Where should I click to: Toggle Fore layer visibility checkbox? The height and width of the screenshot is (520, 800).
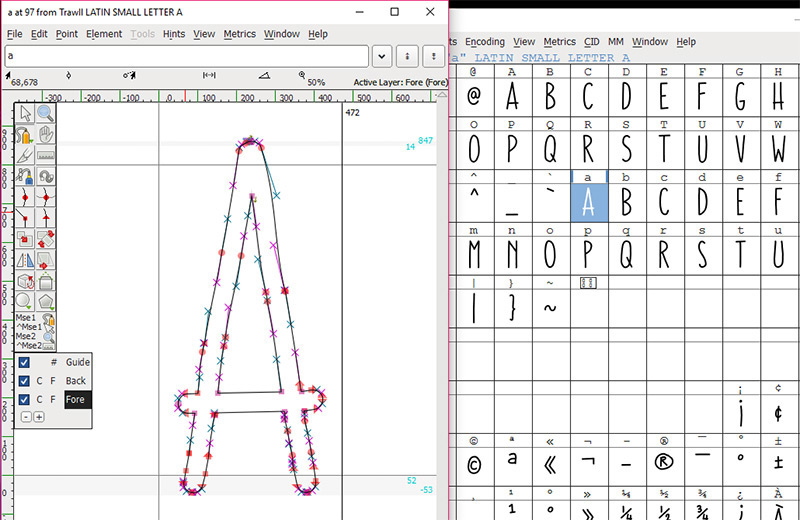pyautogui.click(x=24, y=399)
